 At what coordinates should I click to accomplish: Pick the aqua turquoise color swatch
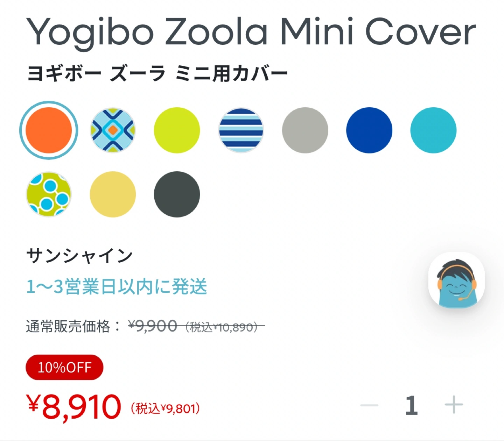433,130
